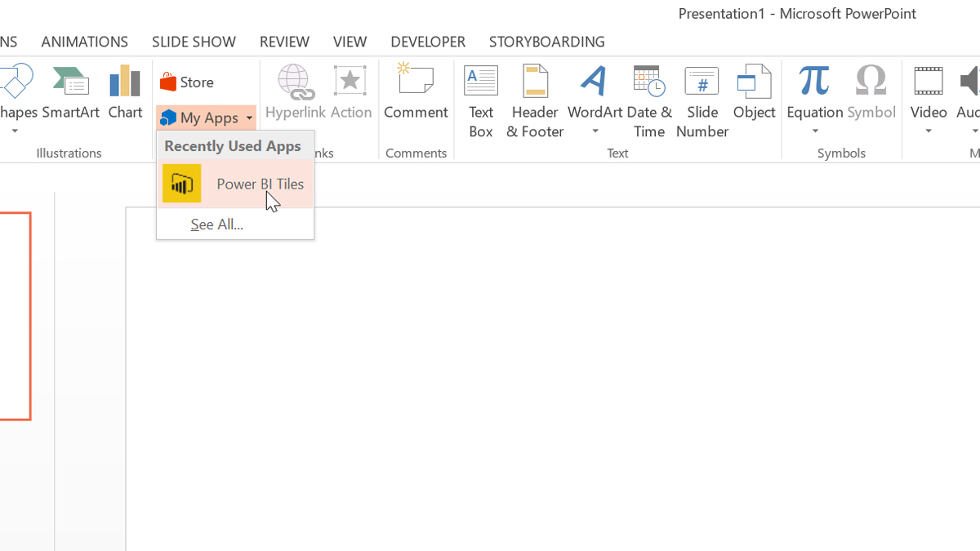980x551 pixels.
Task: Insert a new Comment
Action: [416, 93]
